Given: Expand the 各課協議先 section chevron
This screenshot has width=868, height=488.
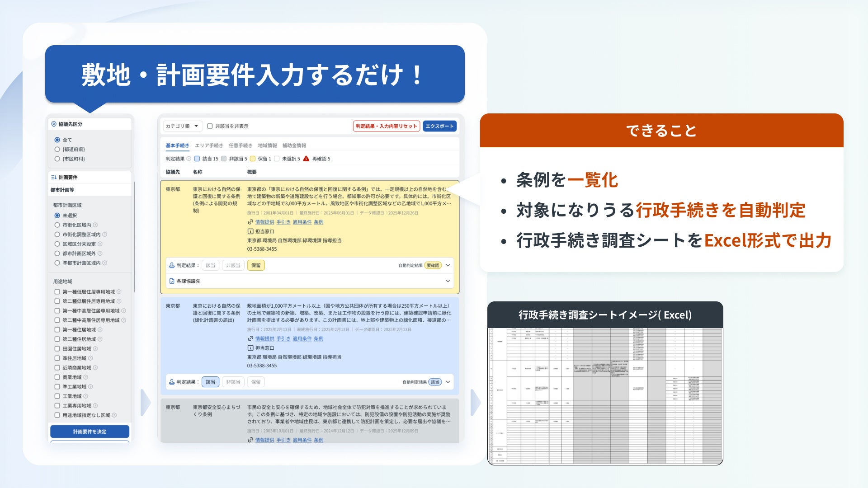Looking at the screenshot, I should click(x=448, y=281).
